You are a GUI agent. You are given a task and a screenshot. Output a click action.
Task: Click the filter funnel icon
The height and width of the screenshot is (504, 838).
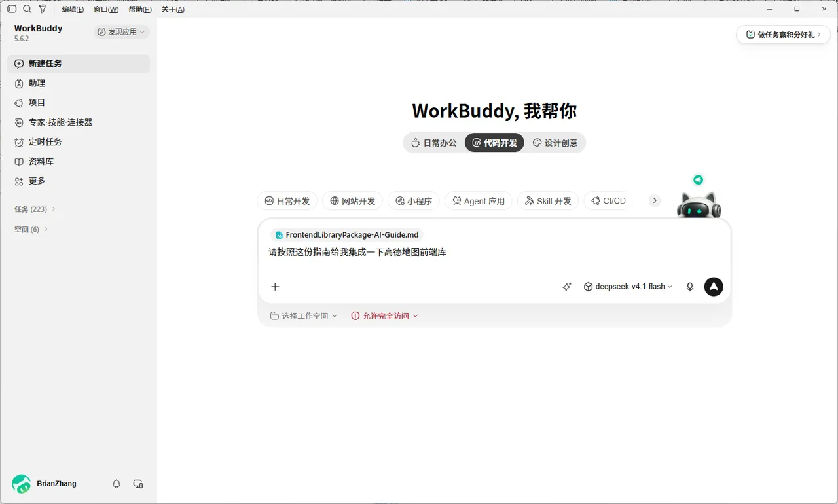tap(43, 9)
